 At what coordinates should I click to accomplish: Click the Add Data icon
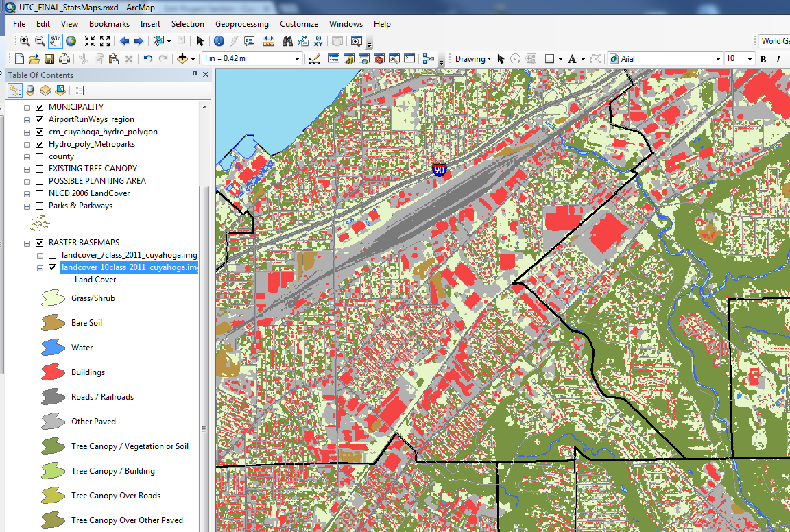tap(184, 58)
